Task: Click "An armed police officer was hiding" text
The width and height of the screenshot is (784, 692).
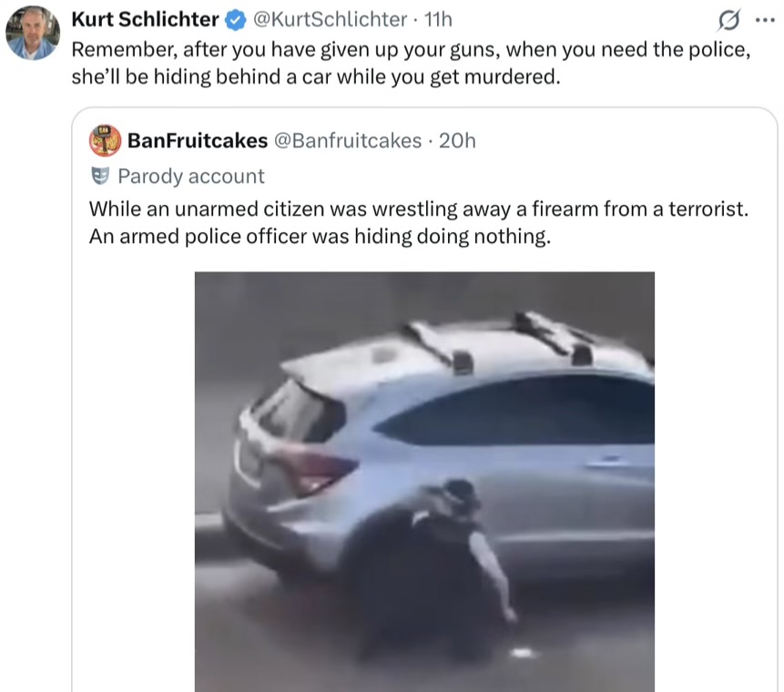Action: pyautogui.click(x=320, y=236)
